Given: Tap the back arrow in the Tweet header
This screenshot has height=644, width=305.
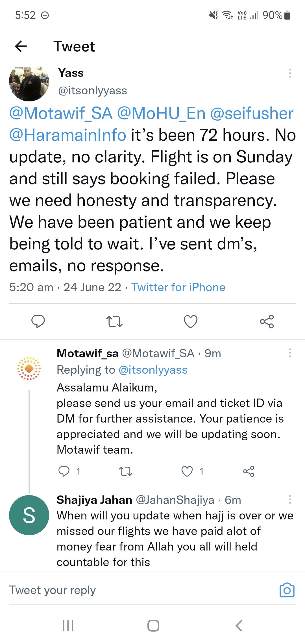Looking at the screenshot, I should coord(21,46).
